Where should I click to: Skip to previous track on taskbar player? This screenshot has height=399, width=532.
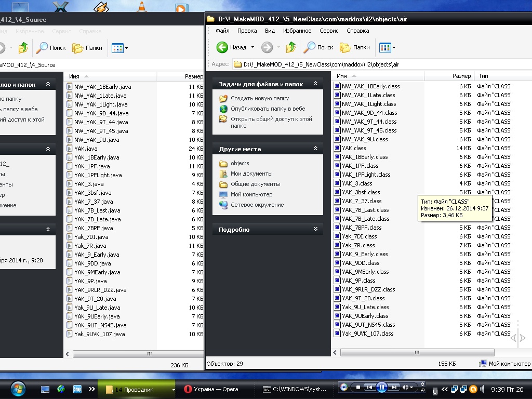pyautogui.click(x=370, y=387)
